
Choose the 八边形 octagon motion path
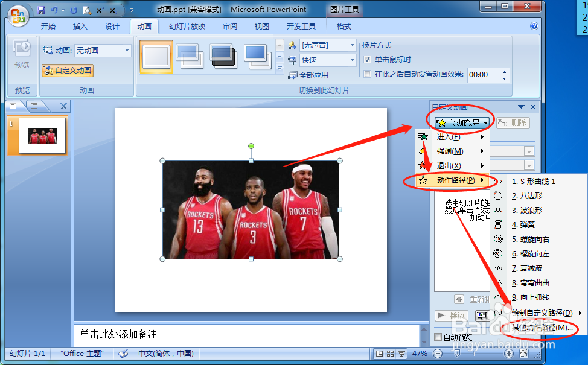tap(538, 196)
